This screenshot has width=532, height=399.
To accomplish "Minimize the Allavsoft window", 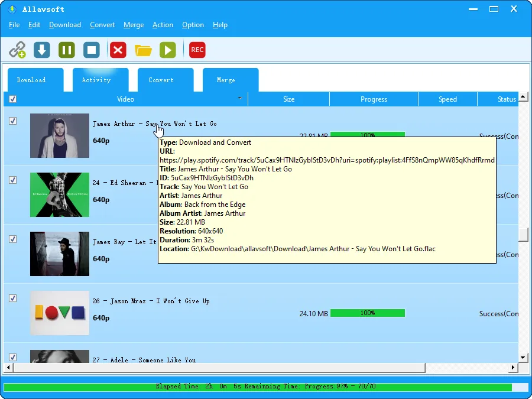I will click(473, 9).
